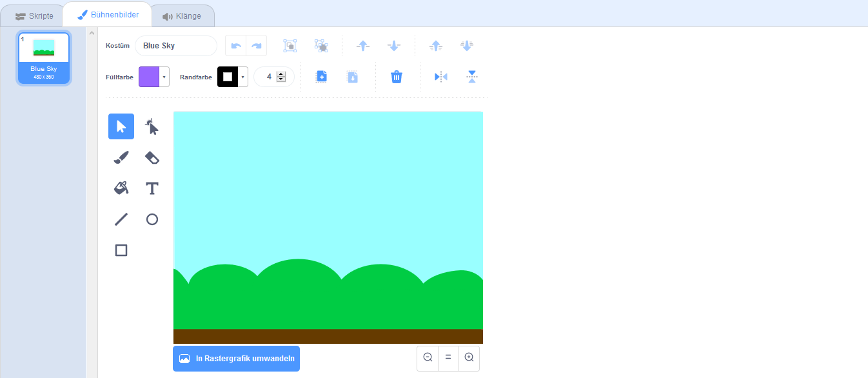
Task: Open the Füllfarbe dropdown arrow
Action: pyautogui.click(x=164, y=77)
